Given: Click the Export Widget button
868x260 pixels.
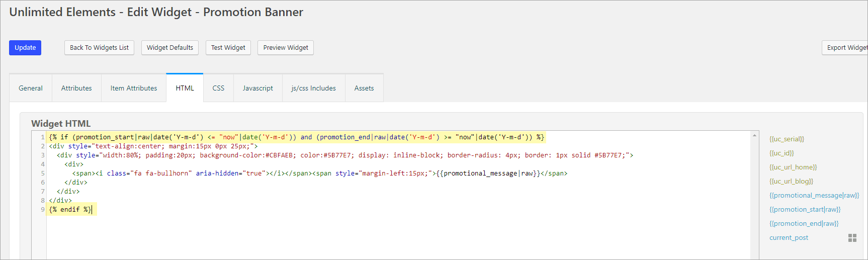Looking at the screenshot, I should click(x=845, y=48).
